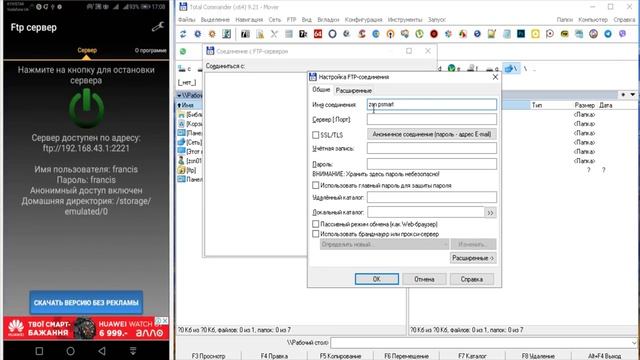
Task: Check use master password for protection
Action: pyautogui.click(x=316, y=185)
